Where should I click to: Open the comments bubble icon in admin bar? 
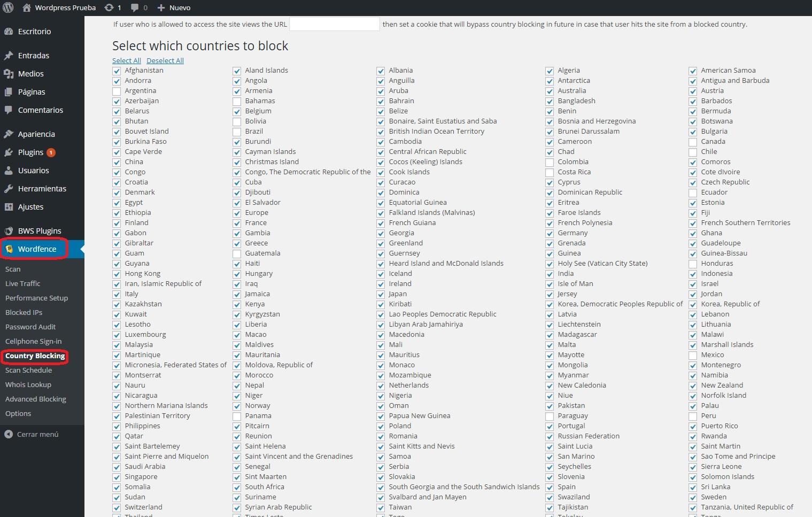pos(135,7)
